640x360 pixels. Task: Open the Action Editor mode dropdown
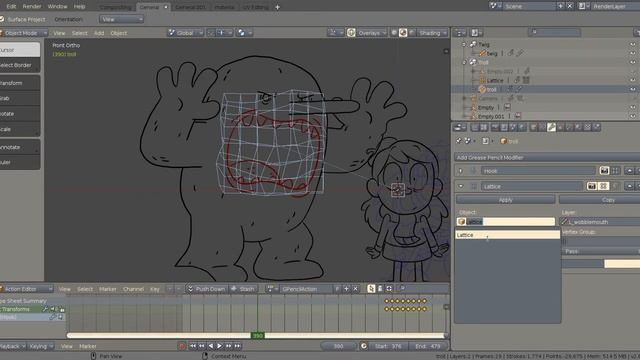[27, 289]
